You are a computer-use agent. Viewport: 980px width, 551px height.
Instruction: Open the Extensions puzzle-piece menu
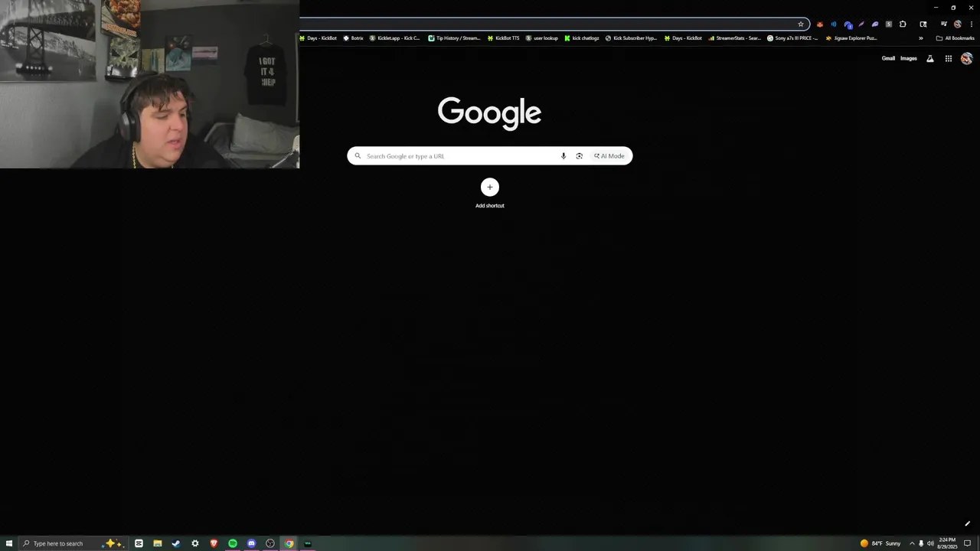[x=903, y=24]
